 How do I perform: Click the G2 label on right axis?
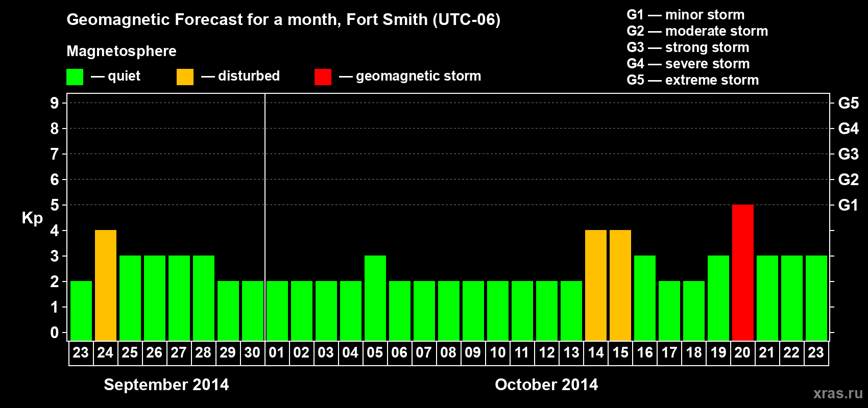tap(848, 180)
